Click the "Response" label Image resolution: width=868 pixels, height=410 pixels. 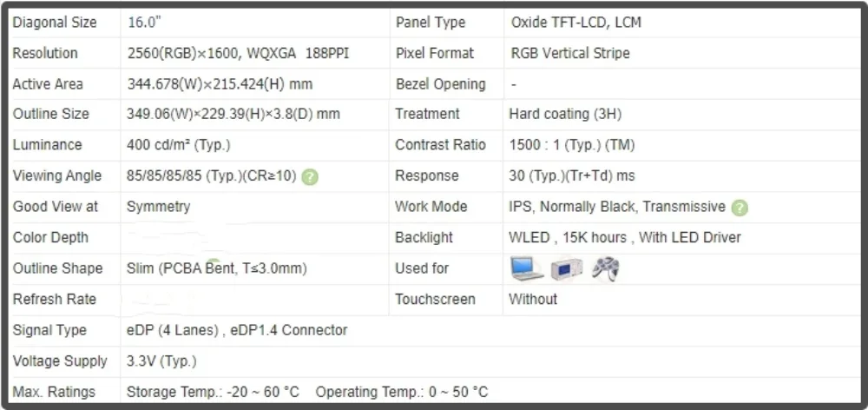pyautogui.click(x=427, y=176)
